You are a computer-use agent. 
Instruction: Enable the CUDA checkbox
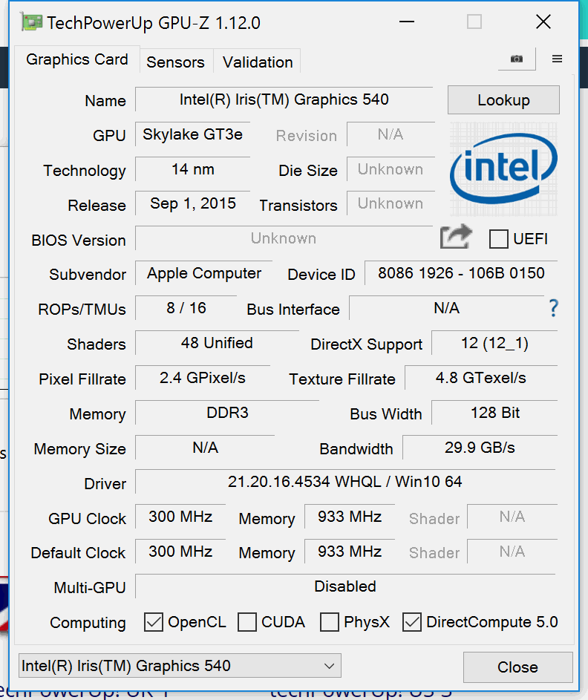pyautogui.click(x=247, y=622)
